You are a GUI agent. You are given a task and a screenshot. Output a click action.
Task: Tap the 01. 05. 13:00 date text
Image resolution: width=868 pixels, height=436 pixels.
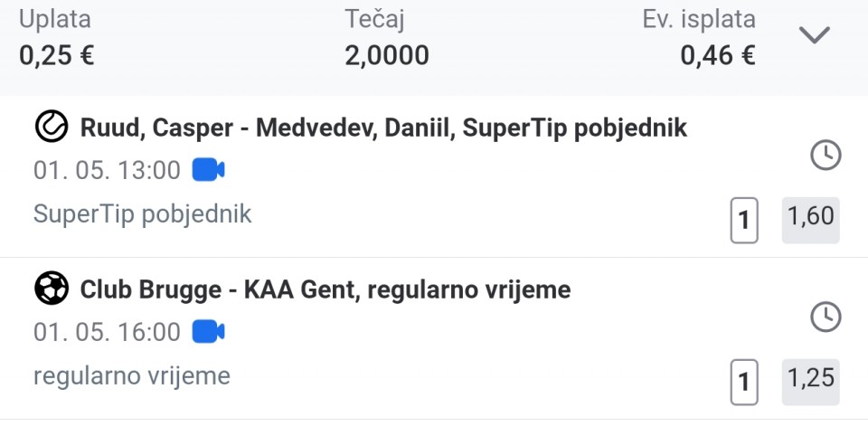coord(107,170)
